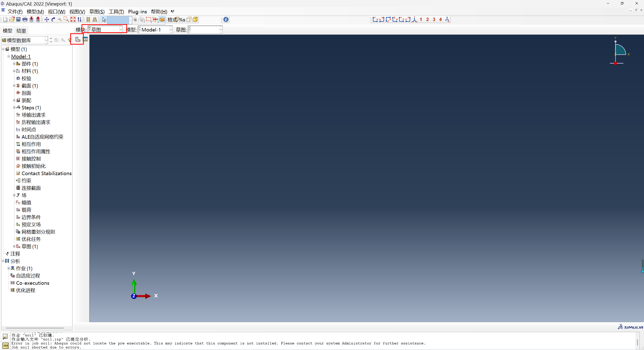Apply back view icon (X left, Y up)

pyautogui.click(x=382, y=19)
